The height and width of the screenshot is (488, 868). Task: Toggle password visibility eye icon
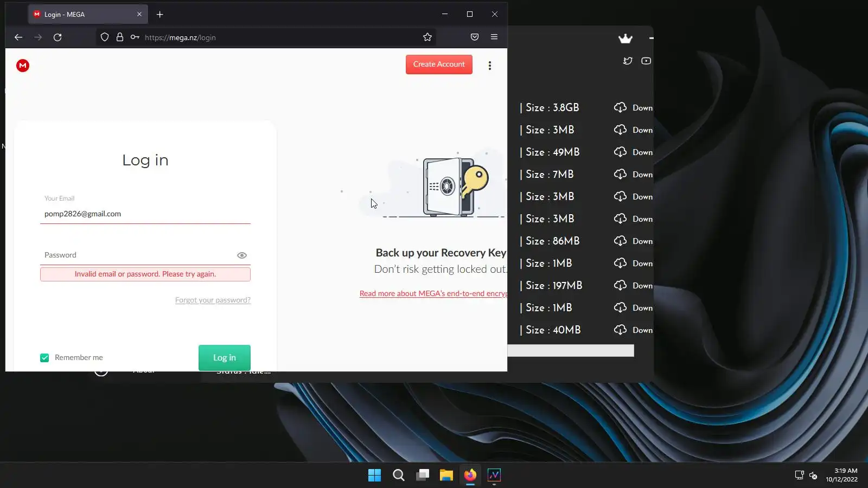242,255
